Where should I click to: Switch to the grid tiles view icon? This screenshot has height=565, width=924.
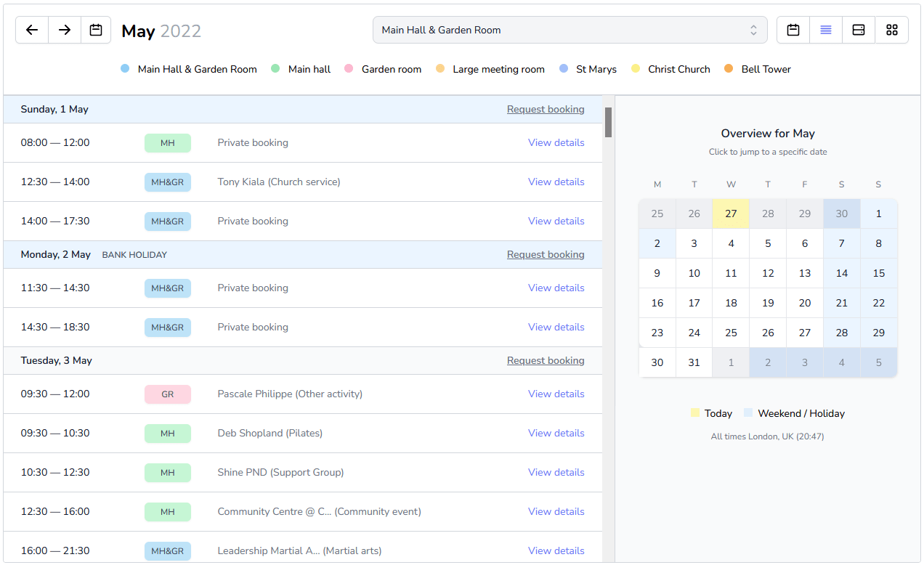coord(892,30)
